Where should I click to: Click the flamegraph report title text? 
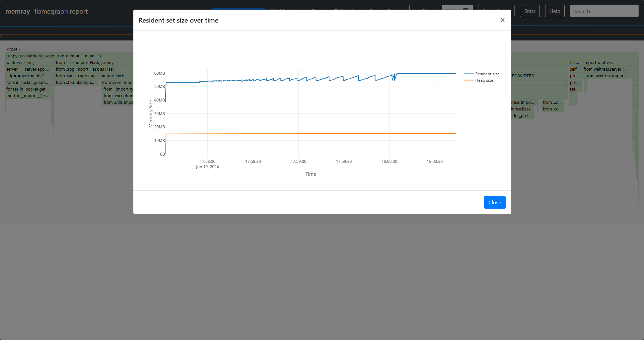click(x=61, y=11)
